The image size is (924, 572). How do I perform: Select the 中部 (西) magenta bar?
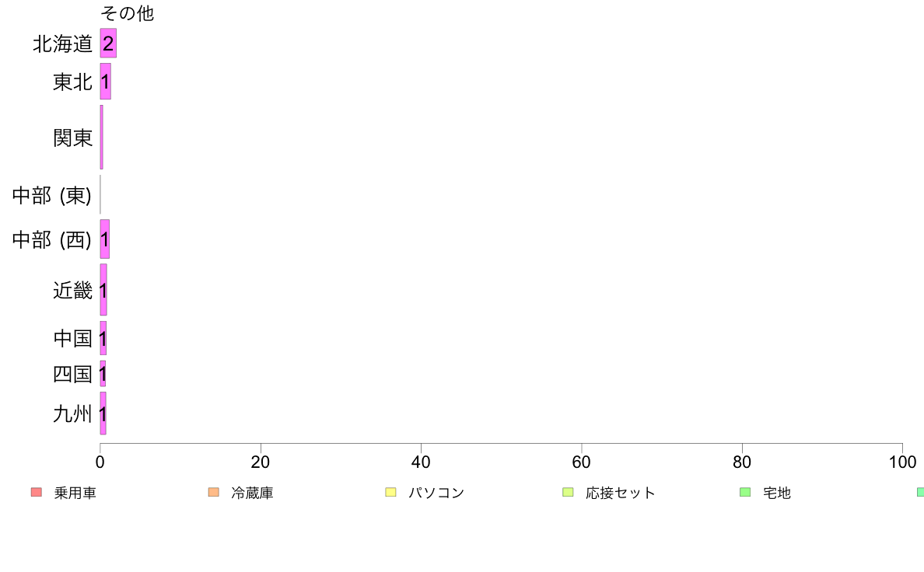(x=105, y=239)
